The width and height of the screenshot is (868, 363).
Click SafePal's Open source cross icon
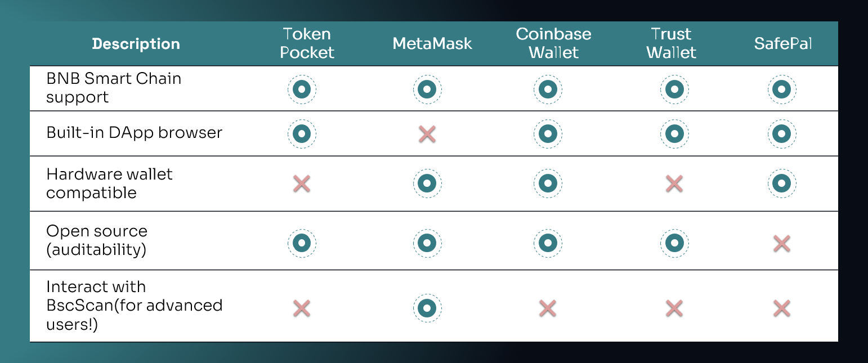pos(781,243)
